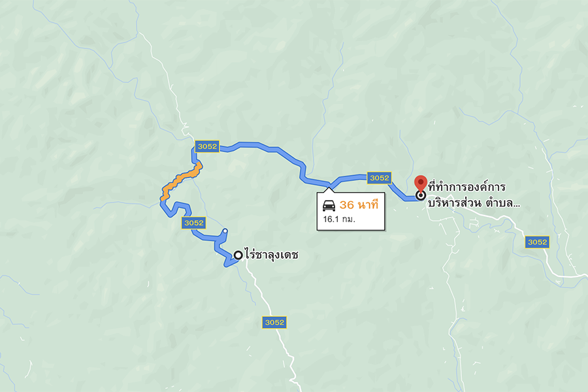The width and height of the screenshot is (588, 392).
Task: Click 3052 badge on route below the hairpin bends
Action: click(x=193, y=223)
